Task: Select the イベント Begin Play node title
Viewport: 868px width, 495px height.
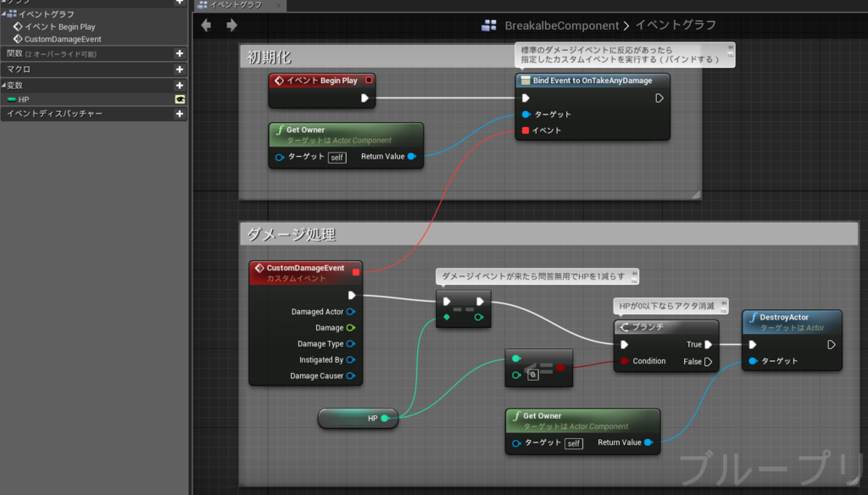Action: [x=321, y=81]
